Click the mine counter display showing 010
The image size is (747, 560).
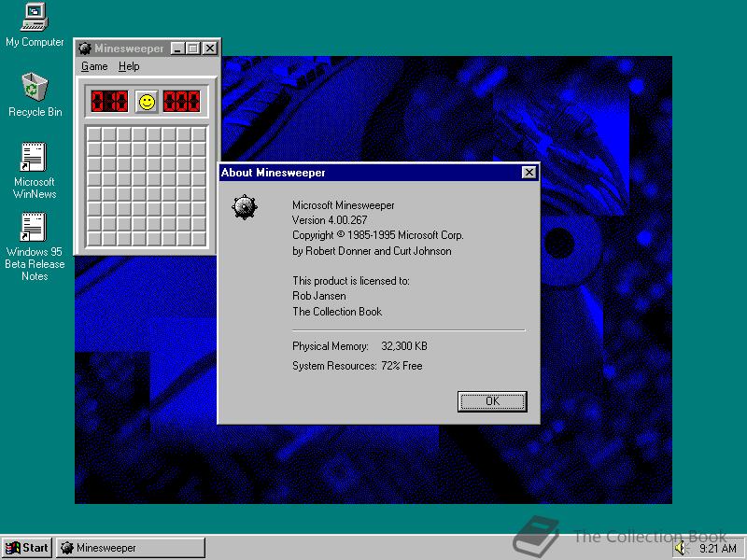pyautogui.click(x=109, y=102)
